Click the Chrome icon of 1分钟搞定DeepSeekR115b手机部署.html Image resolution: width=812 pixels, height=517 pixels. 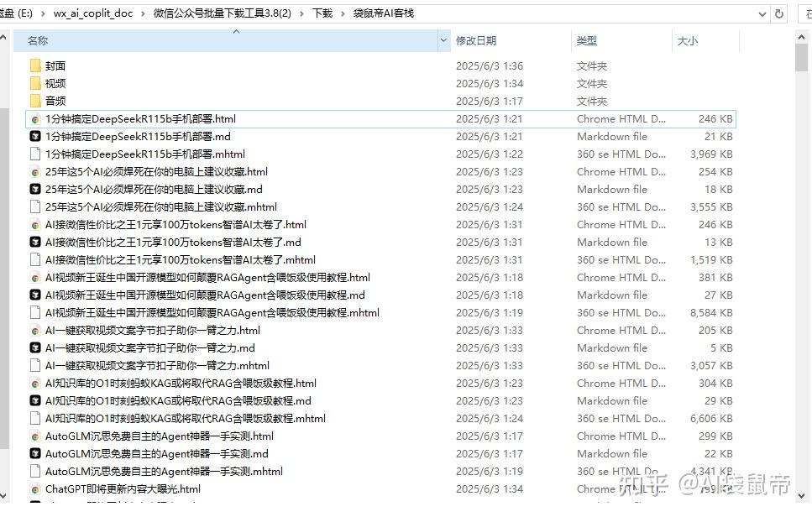(x=35, y=119)
